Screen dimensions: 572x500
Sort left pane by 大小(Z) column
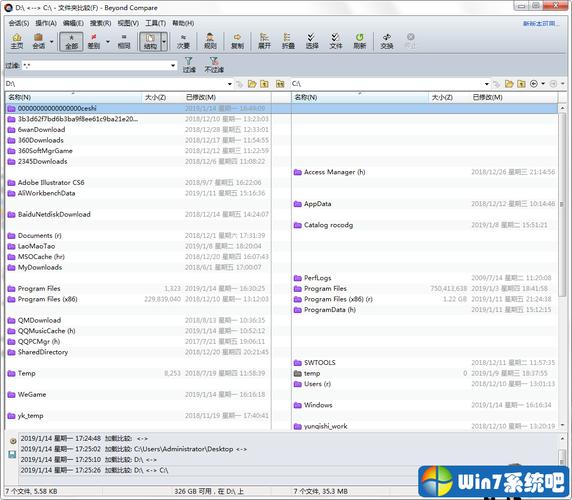point(162,97)
